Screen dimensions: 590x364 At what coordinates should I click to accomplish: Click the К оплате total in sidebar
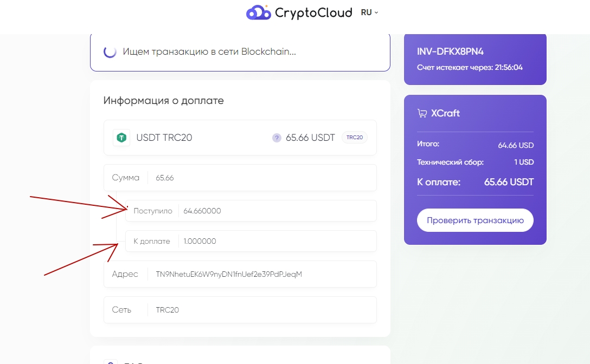coord(475,182)
